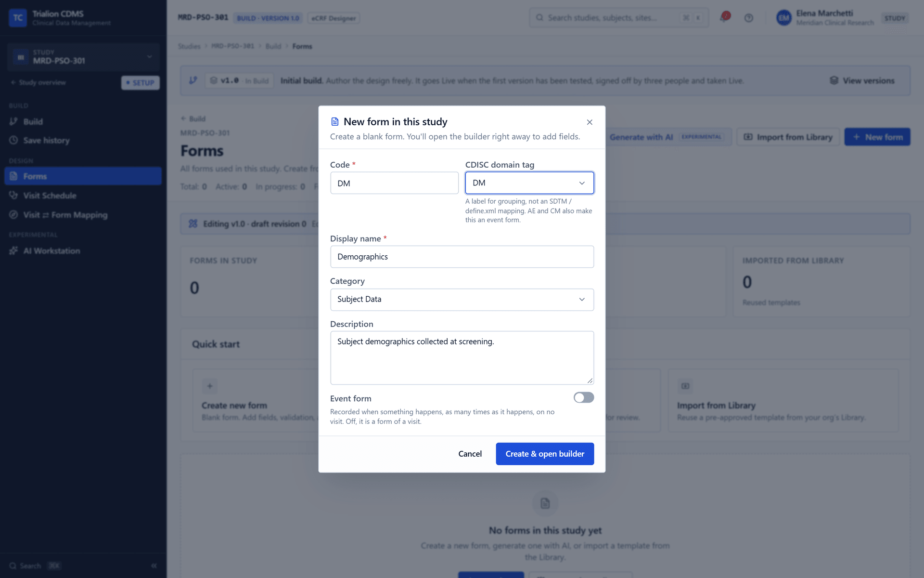The height and width of the screenshot is (578, 924).
Task: Click the eCRF Designer badge
Action: pos(334,18)
